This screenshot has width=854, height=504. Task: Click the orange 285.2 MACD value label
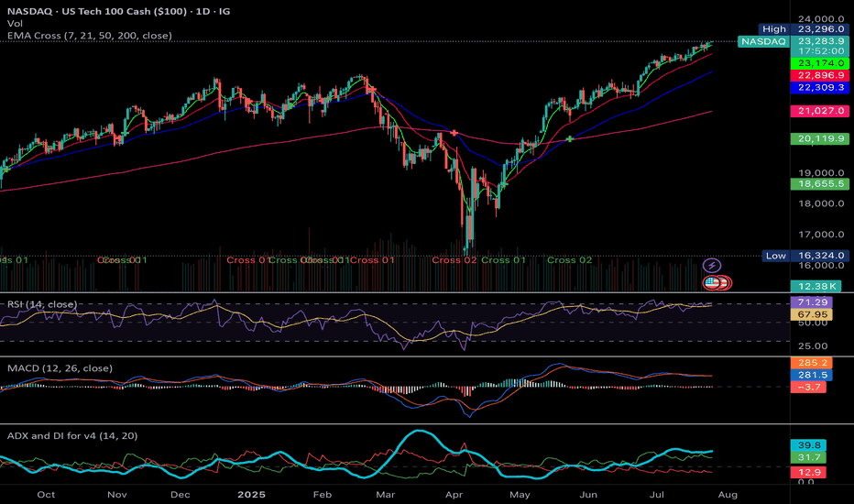click(x=811, y=363)
